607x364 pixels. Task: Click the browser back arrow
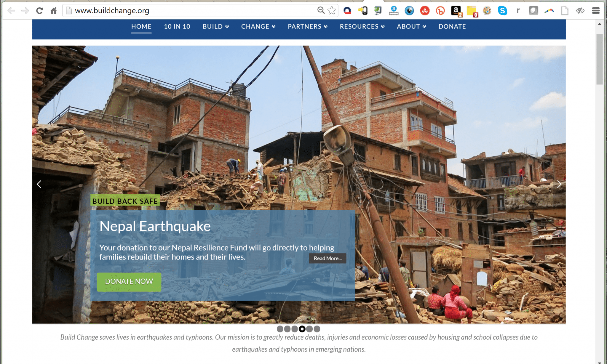[x=11, y=11]
